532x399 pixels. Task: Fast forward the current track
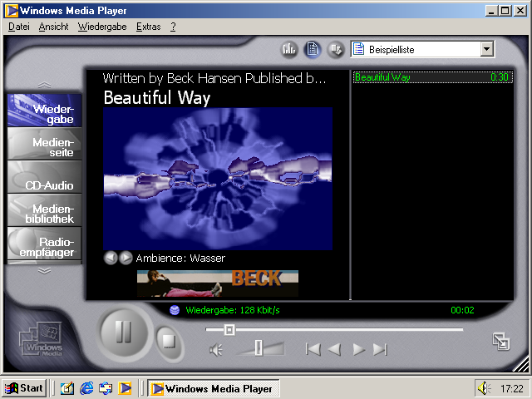tap(358, 349)
